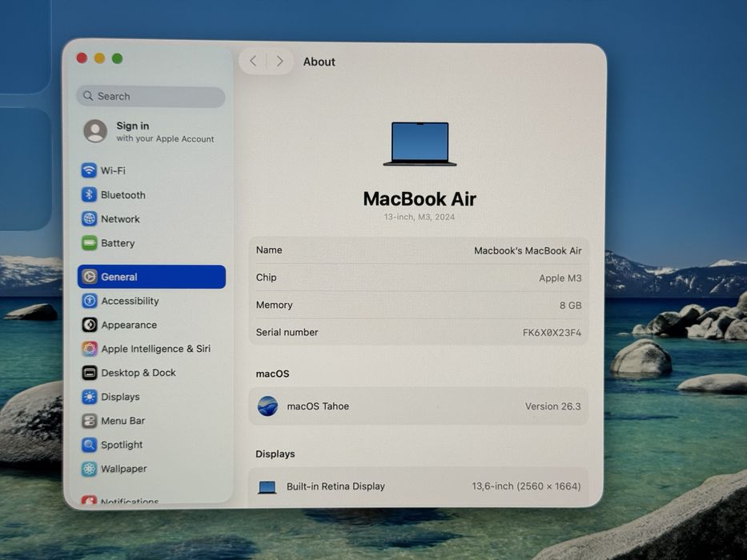
Task: Click the Search field in sidebar
Action: (x=151, y=97)
